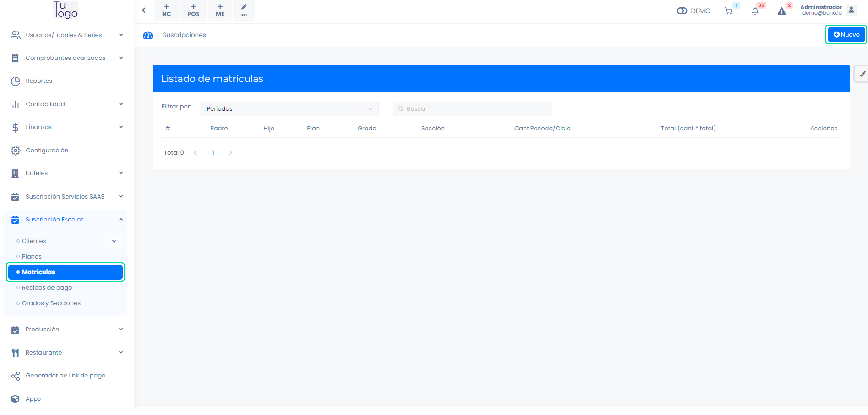868x415 pixels.
Task: Open Recibos de pago menu item
Action: click(47, 288)
